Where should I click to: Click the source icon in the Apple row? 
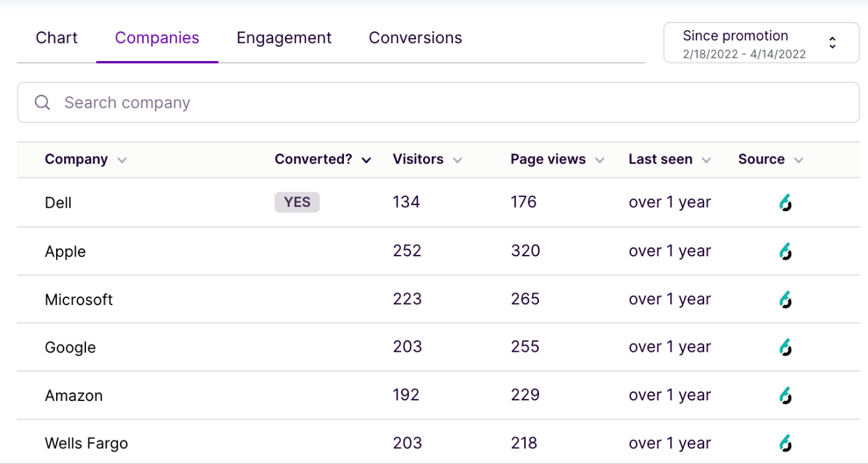(x=786, y=251)
